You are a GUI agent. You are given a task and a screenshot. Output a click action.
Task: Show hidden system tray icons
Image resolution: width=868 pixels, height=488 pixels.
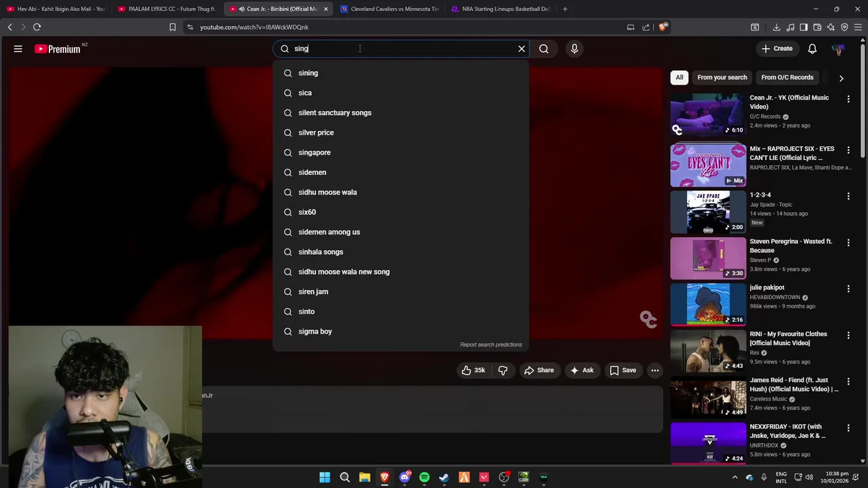click(x=734, y=477)
